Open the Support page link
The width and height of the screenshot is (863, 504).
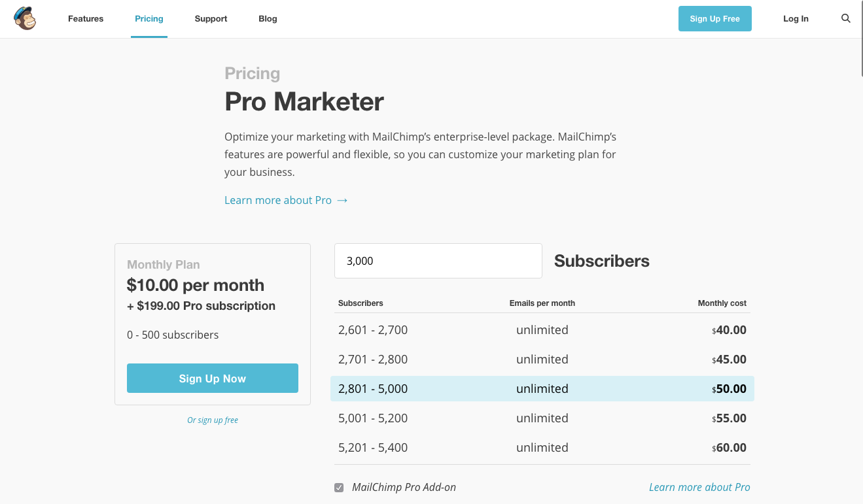tap(211, 19)
